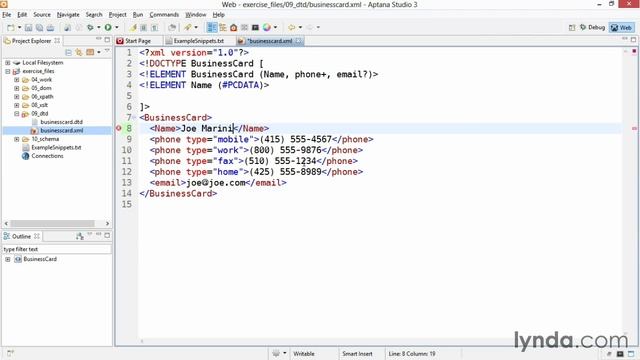Click the green Run toolbar icon
The image size is (640, 360).
(108, 27)
